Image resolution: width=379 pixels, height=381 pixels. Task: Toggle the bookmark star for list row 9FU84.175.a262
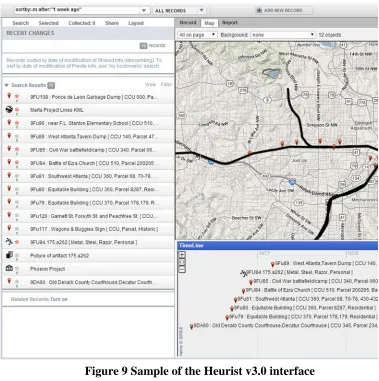(x=17, y=242)
